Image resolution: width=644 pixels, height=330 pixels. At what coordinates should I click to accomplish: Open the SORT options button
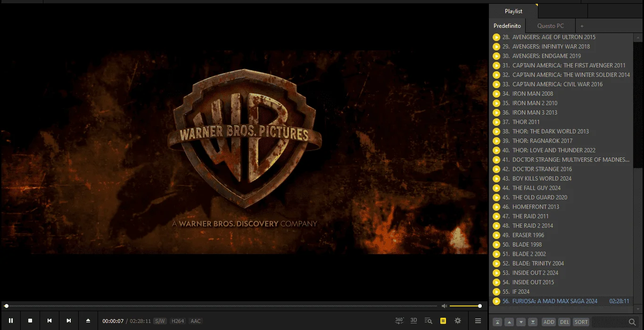pos(581,322)
